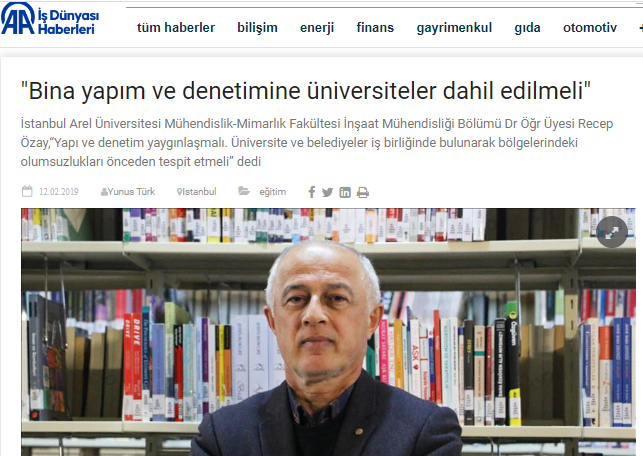The width and height of the screenshot is (643, 456).
Task: Click the article headline about Bina yapım
Action: coord(306,91)
